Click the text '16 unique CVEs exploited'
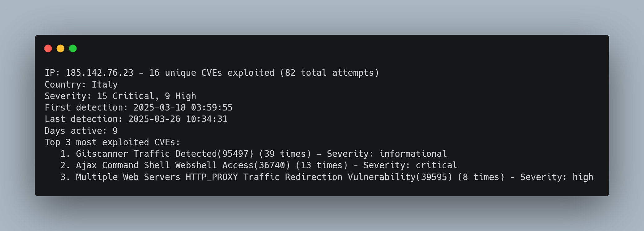The image size is (644, 231). coord(212,73)
